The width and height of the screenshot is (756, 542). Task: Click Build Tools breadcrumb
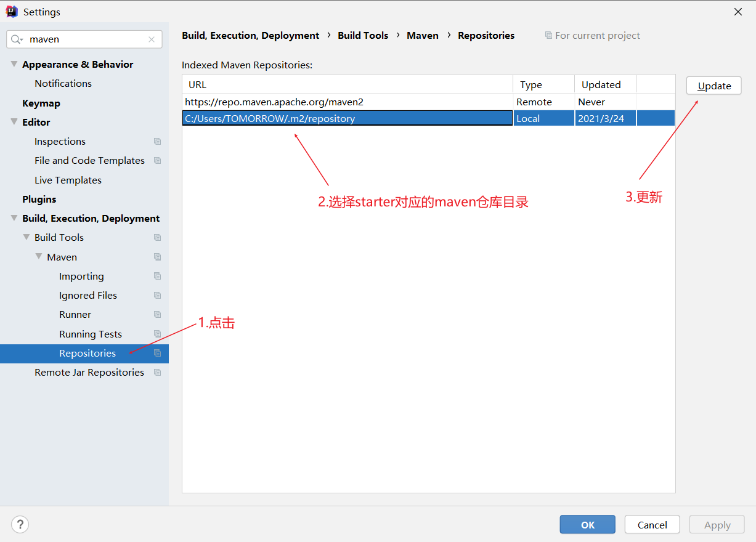363,35
